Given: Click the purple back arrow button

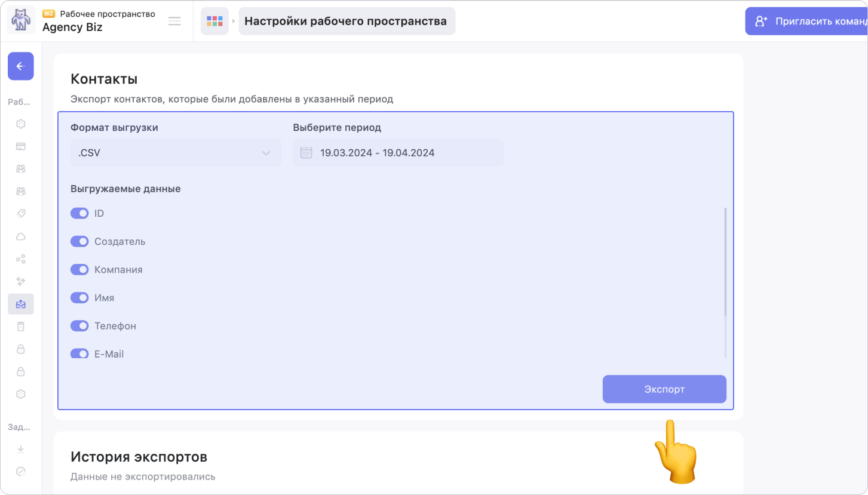Looking at the screenshot, I should click(x=20, y=66).
